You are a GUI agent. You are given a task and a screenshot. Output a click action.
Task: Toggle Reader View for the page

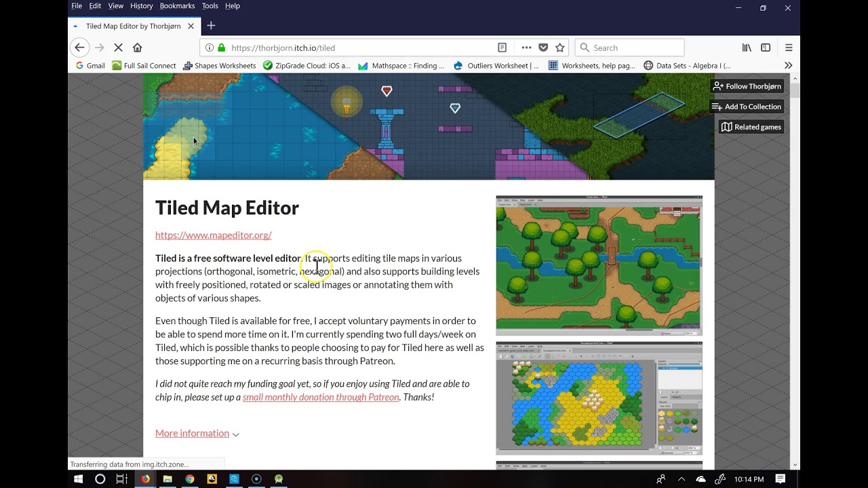pos(502,47)
